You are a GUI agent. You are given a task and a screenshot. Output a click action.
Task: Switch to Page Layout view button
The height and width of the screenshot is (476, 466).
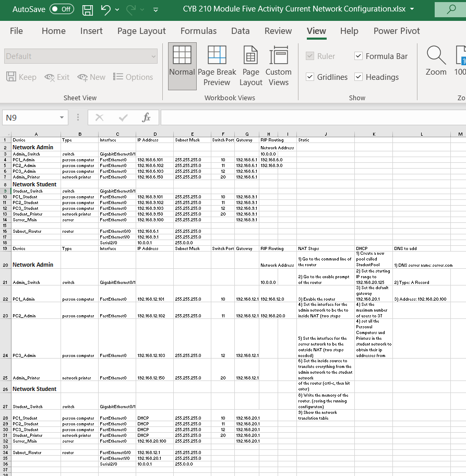(x=251, y=66)
